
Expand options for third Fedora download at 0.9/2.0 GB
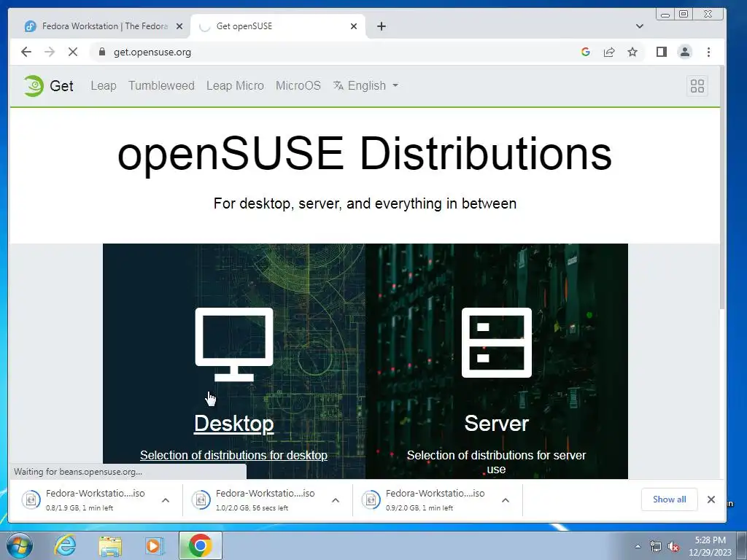(x=506, y=500)
